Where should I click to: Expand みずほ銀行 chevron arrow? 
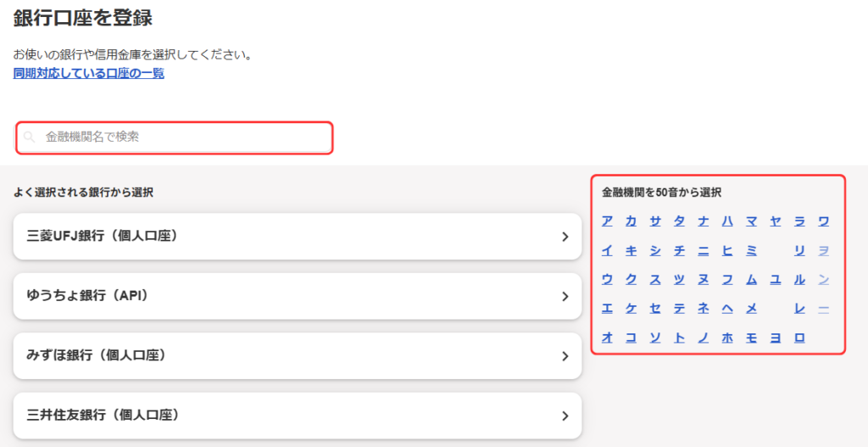(x=565, y=356)
